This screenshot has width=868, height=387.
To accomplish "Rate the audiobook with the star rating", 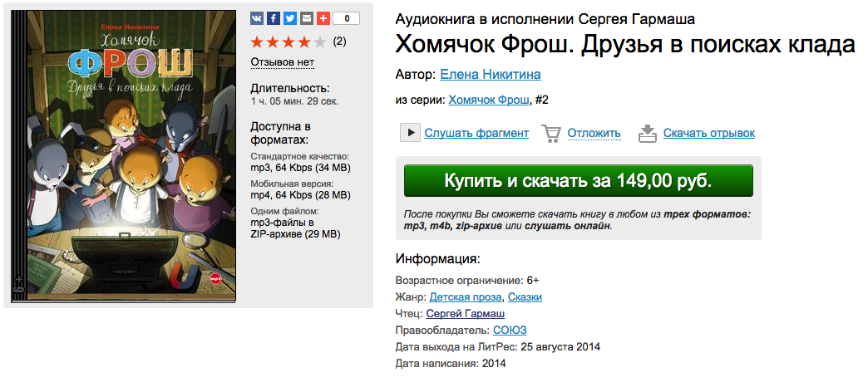I will click(289, 42).
